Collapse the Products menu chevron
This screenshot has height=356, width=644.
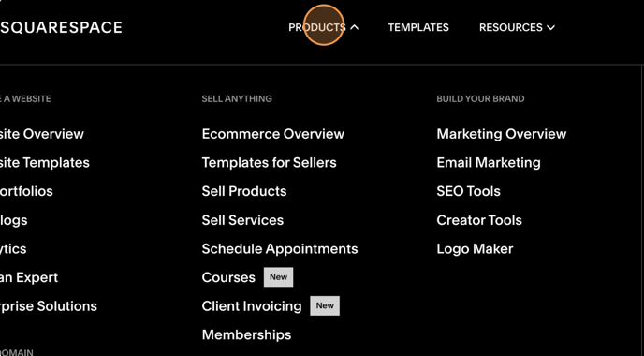point(355,27)
